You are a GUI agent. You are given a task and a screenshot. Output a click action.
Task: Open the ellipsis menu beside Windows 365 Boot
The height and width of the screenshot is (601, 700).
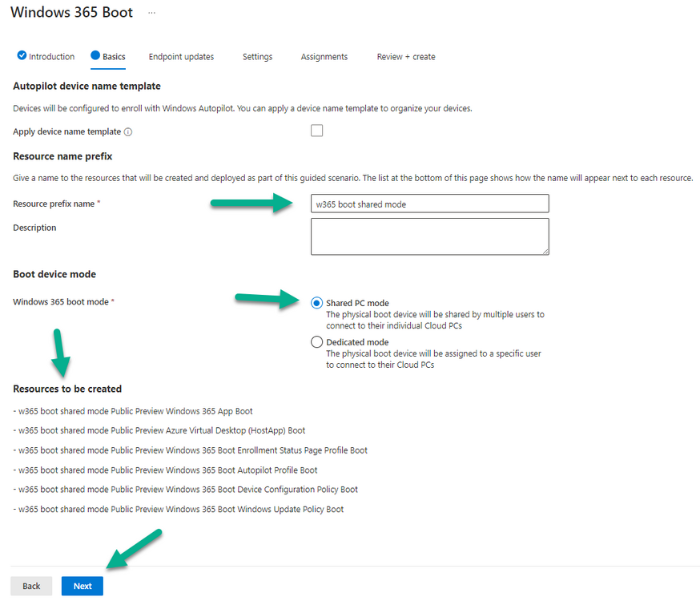[x=152, y=13]
